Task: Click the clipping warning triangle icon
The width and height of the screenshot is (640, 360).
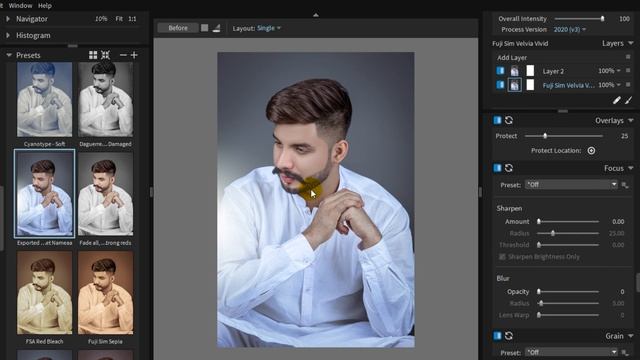Action: coord(216,28)
